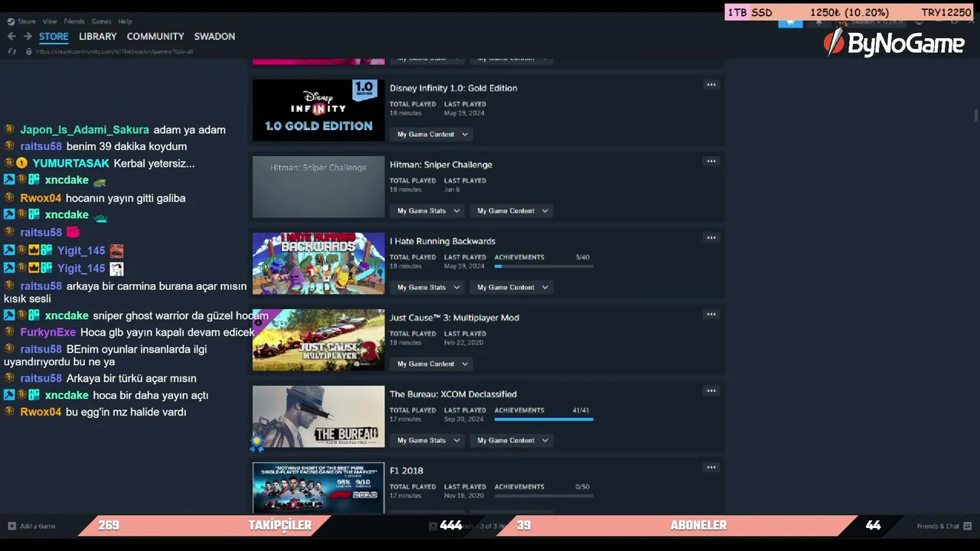Screen dimensions: 980x551
Task: Open the View menu
Action: click(50, 21)
